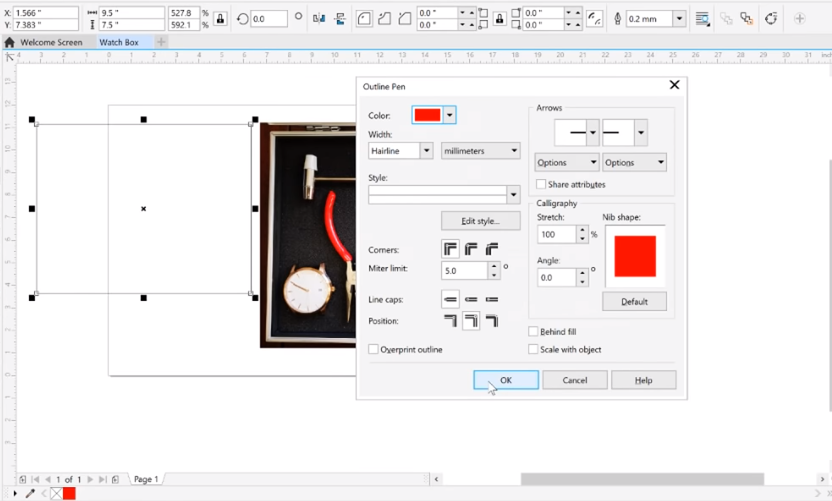832x501 pixels.
Task: Enable Share attributes checkbox
Action: 541,184
